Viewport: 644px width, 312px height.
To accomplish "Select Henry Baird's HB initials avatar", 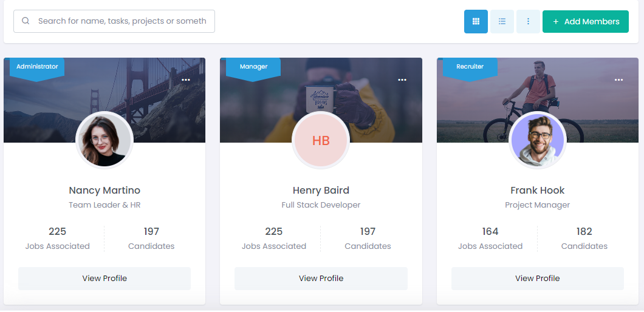I will tap(321, 141).
